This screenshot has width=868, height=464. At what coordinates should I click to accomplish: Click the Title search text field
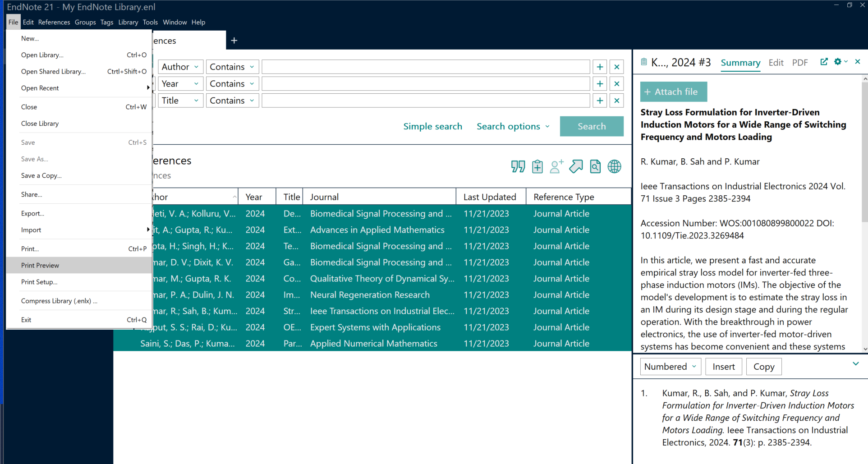[x=425, y=101]
